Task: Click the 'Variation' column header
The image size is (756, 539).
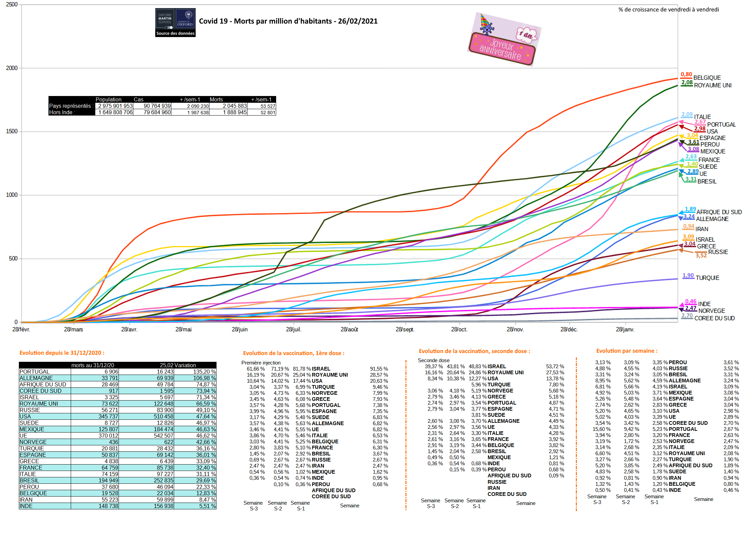Action: click(185, 365)
